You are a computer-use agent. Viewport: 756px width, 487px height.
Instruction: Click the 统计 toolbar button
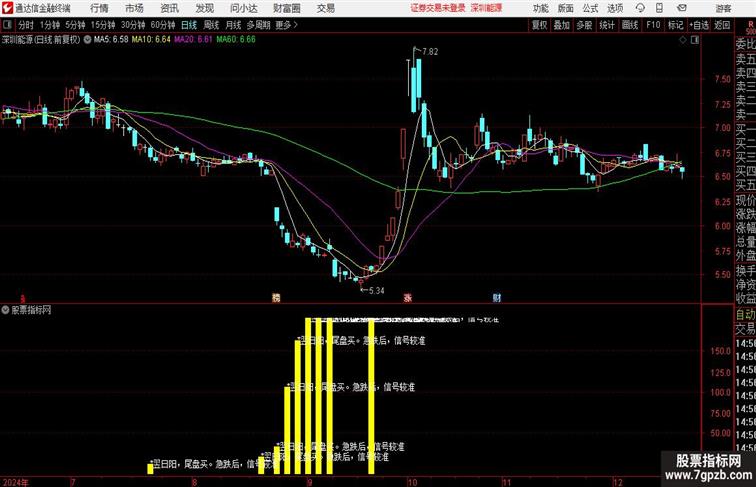[x=607, y=25]
